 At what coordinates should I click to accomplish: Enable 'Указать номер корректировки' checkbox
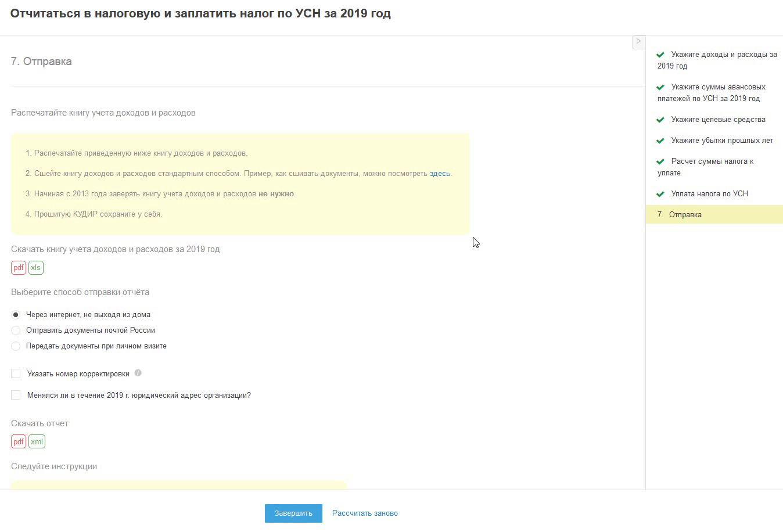click(16, 373)
